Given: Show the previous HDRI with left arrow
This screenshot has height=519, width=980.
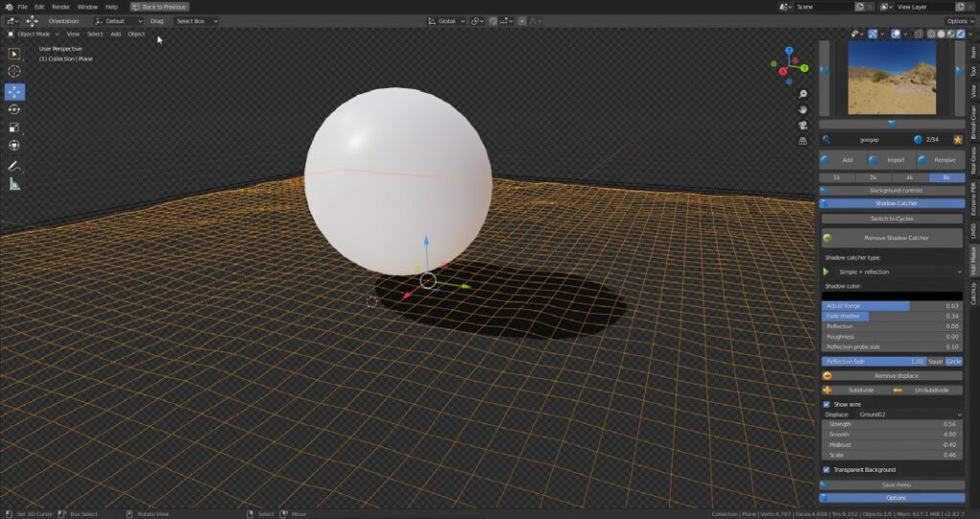Looking at the screenshot, I should [824, 71].
